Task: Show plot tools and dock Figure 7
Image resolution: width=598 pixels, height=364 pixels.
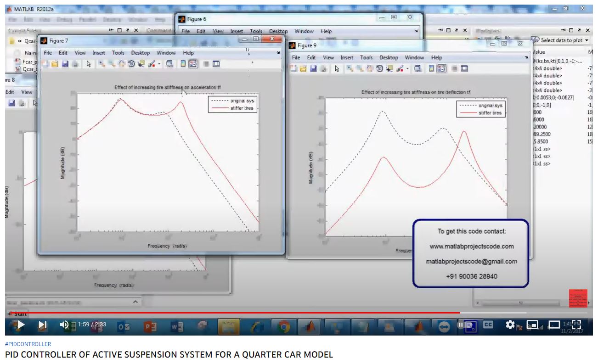Action: tap(216, 64)
